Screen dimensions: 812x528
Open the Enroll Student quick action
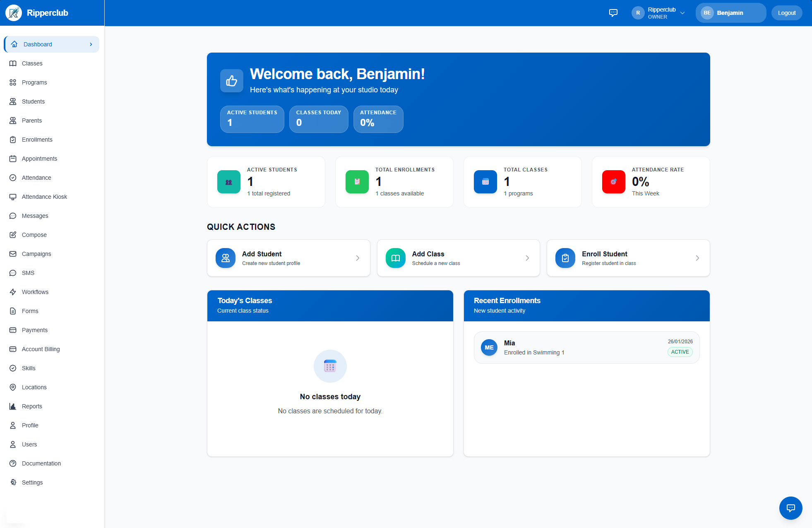tap(628, 258)
